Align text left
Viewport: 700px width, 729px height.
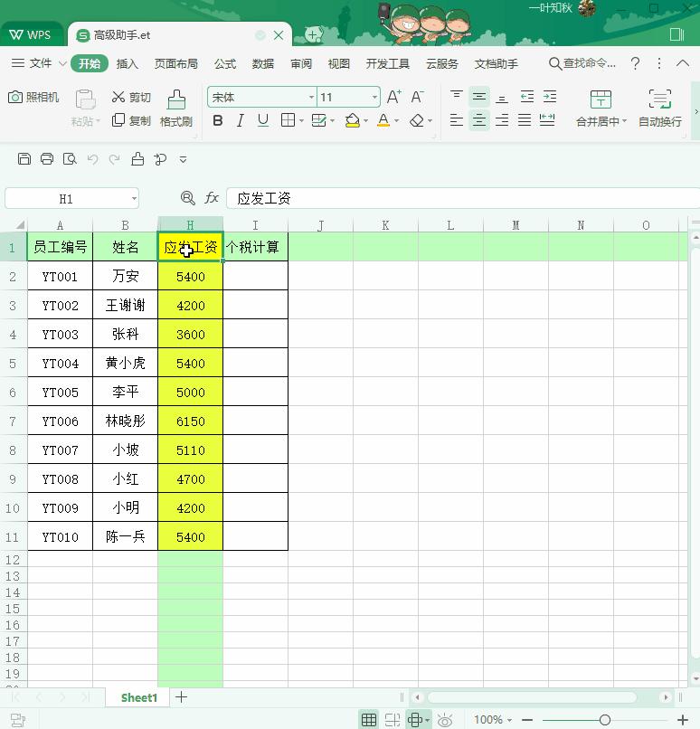point(457,120)
